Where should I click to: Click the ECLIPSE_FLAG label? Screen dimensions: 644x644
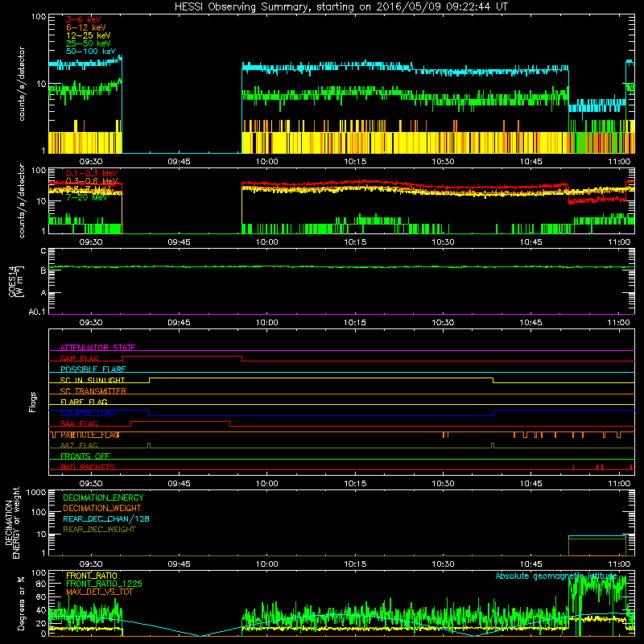pyautogui.click(x=88, y=413)
